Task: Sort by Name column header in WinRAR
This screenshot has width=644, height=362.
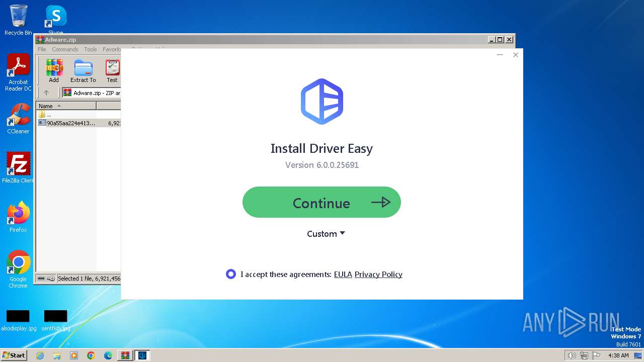Action: click(x=66, y=106)
